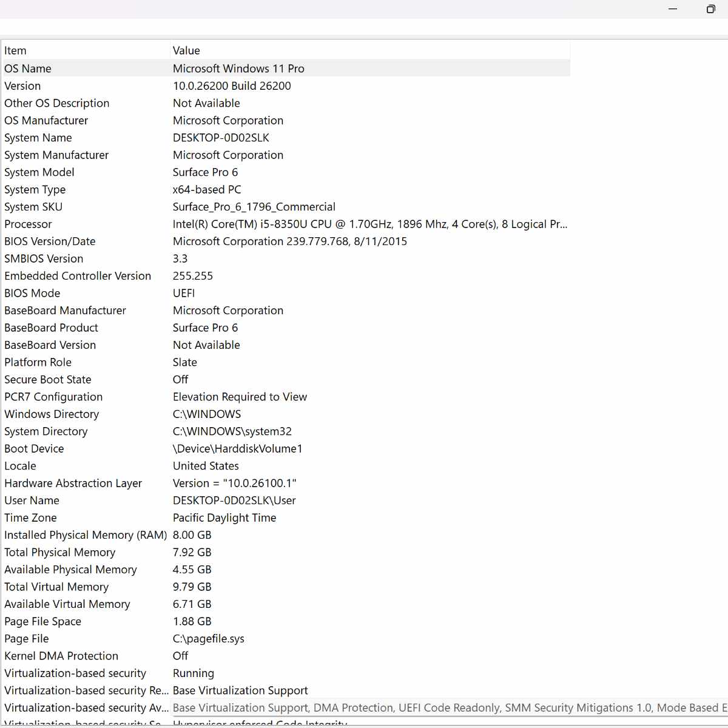Select the Embedded Controller Version row
This screenshot has height=728, width=728.
coord(286,276)
